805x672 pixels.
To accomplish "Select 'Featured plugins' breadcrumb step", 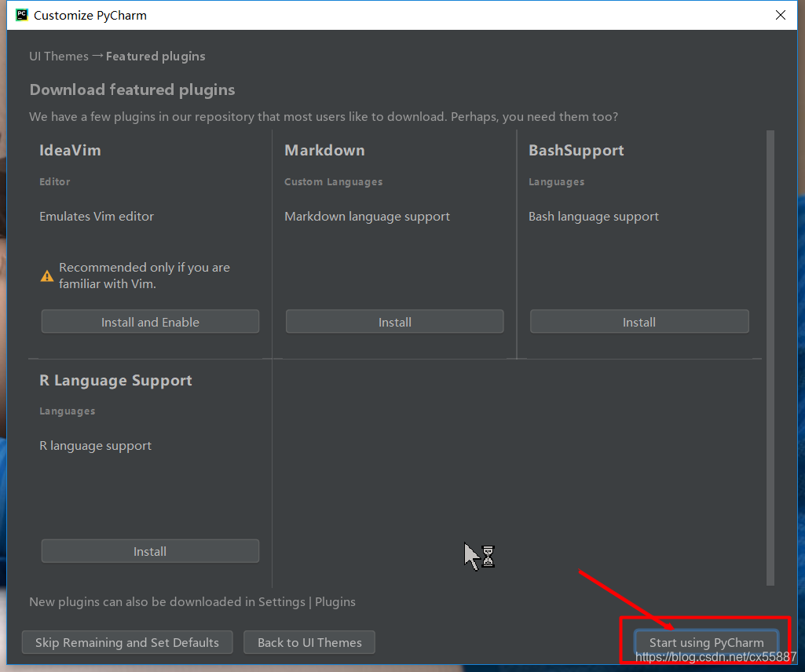I will pyautogui.click(x=156, y=56).
